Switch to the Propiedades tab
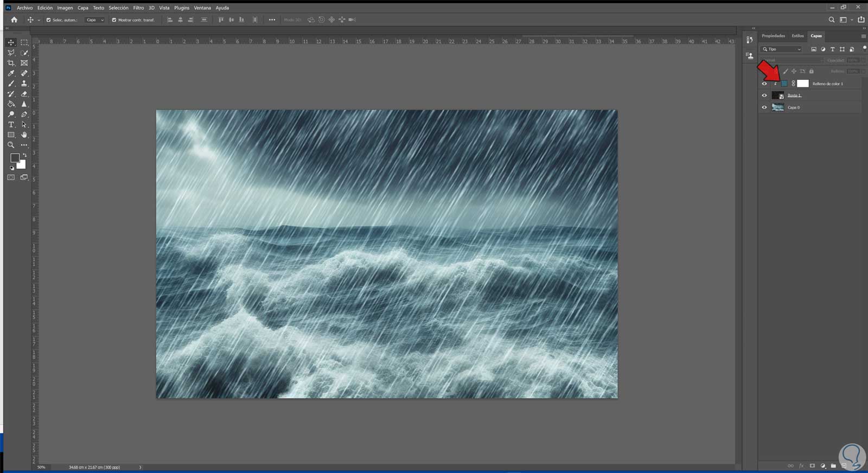 pos(773,36)
